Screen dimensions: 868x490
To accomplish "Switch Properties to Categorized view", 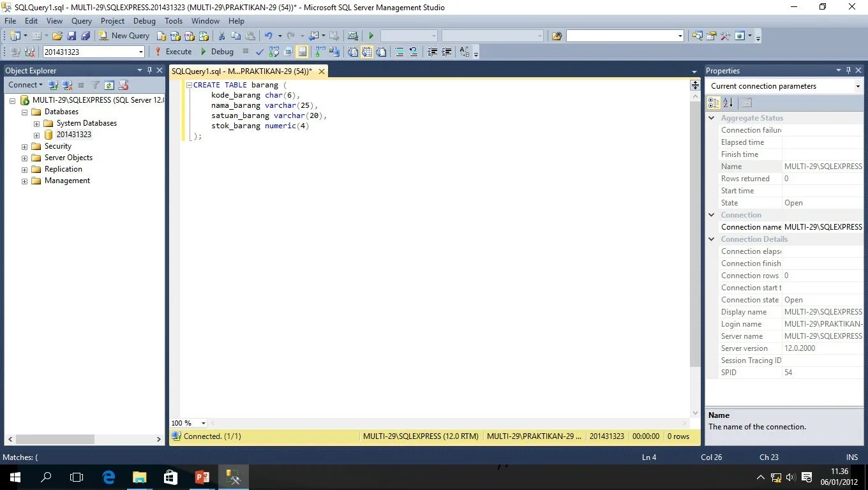I will pos(714,103).
